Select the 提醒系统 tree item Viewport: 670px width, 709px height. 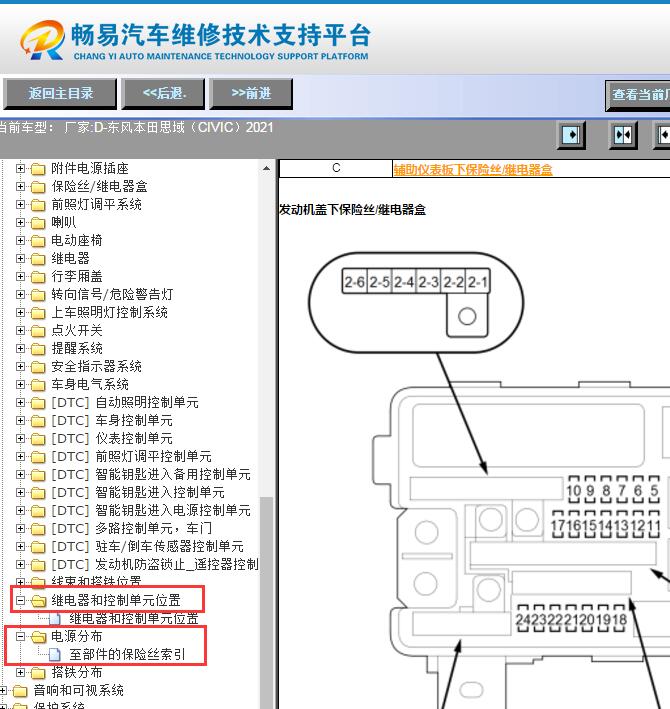pos(77,349)
